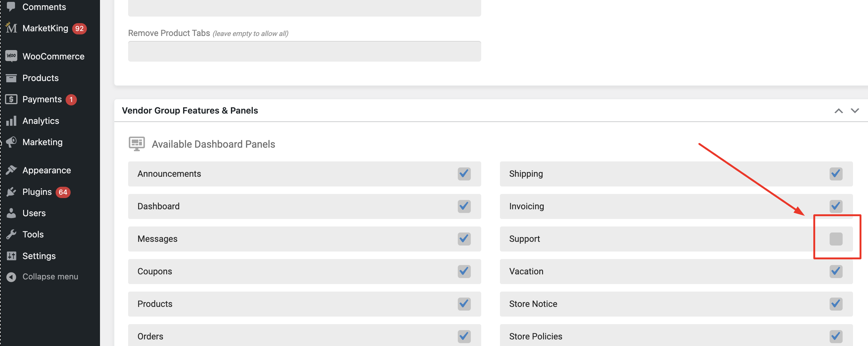The width and height of the screenshot is (868, 346).
Task: Move Vendor Group Features panel up
Action: coord(838,111)
